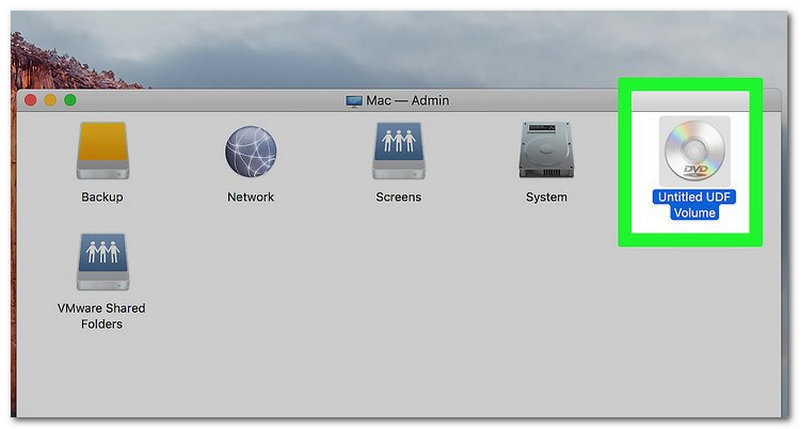
Task: Click the Untitled UDF Volume label
Action: point(694,205)
